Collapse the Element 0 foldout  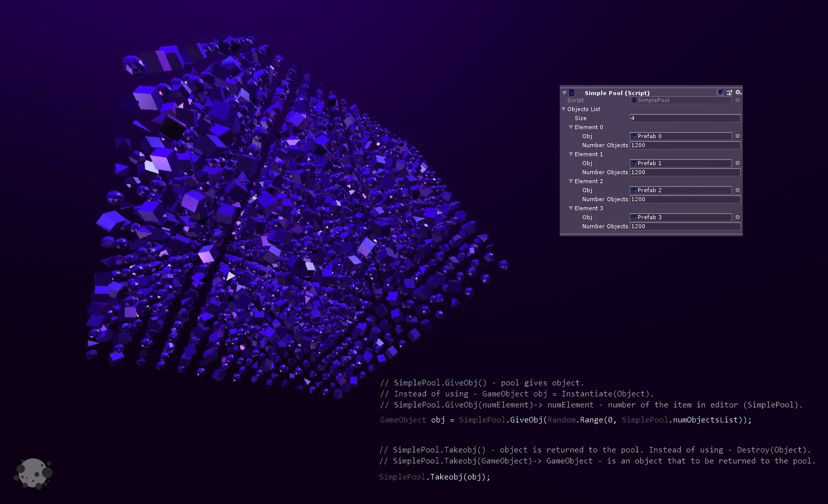point(571,127)
